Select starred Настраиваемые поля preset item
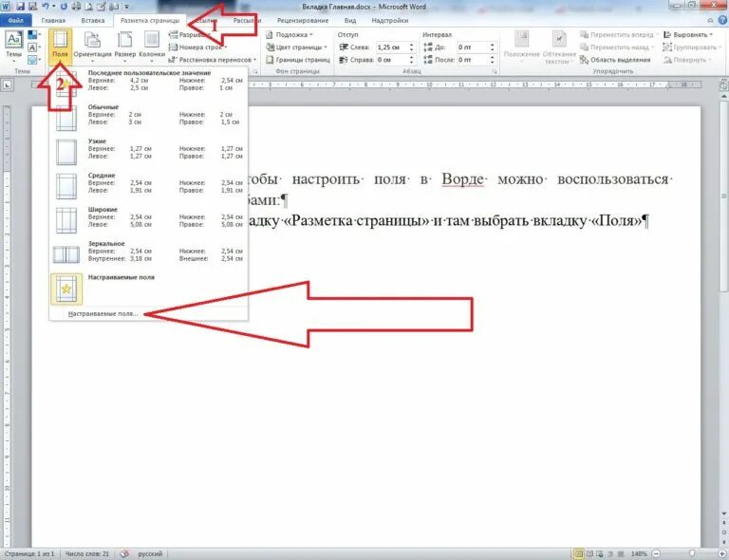Screen dimensions: 729x560 [x=148, y=289]
